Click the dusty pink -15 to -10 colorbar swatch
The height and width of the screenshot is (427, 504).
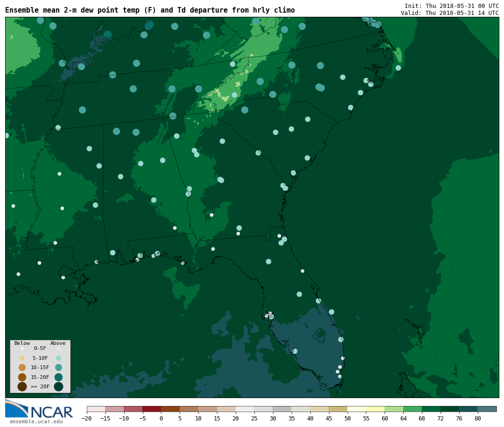114,409
